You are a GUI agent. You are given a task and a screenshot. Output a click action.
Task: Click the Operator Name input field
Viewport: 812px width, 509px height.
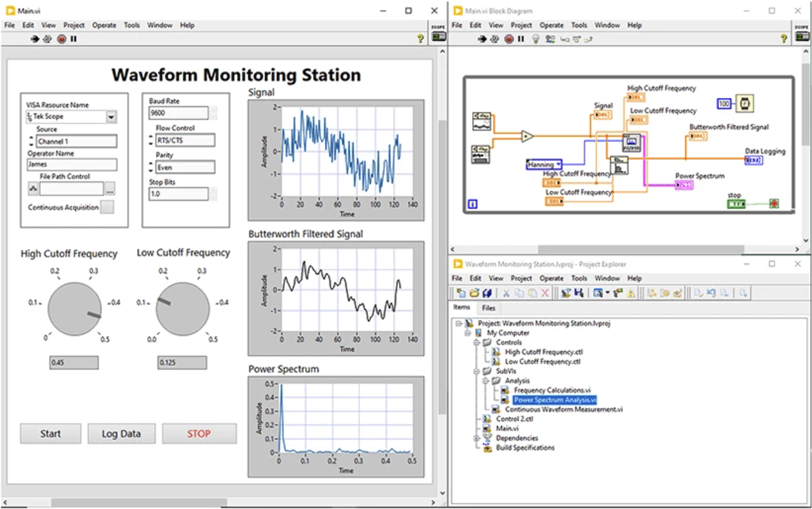pos(72,164)
